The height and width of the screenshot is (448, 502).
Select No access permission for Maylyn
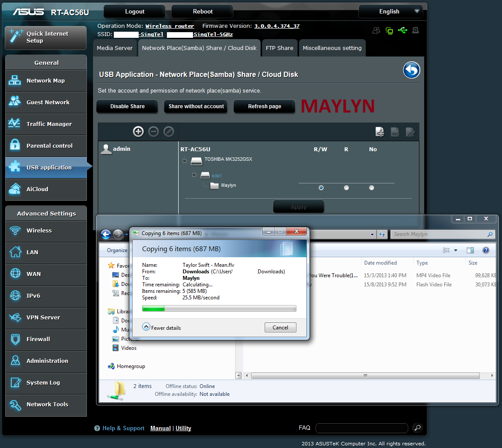[x=372, y=188]
